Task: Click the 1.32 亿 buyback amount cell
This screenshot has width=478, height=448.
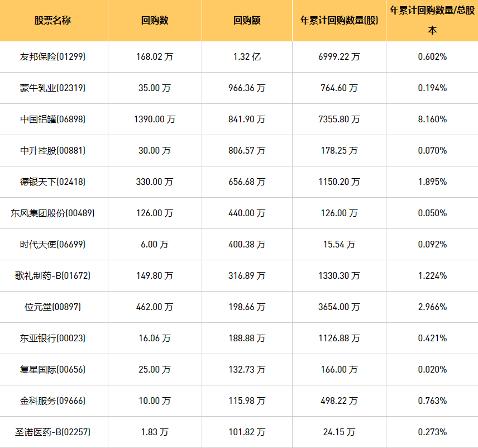Action: coord(247,57)
